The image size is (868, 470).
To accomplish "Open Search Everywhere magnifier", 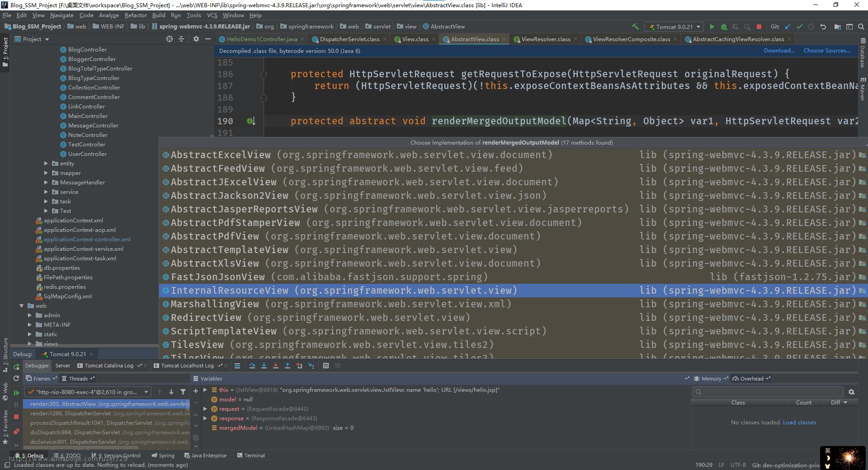I will point(861,27).
